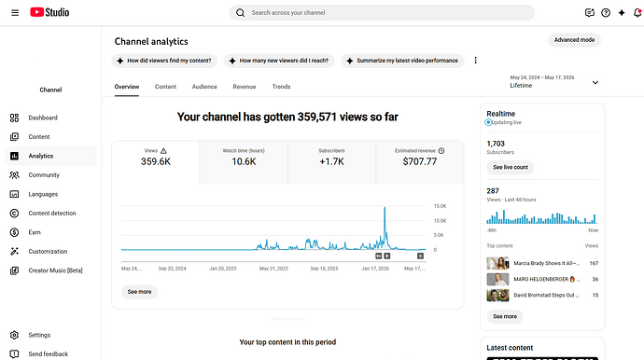Open Content detection in the sidebar
Viewport: 644px width, 360px height.
tap(50, 213)
